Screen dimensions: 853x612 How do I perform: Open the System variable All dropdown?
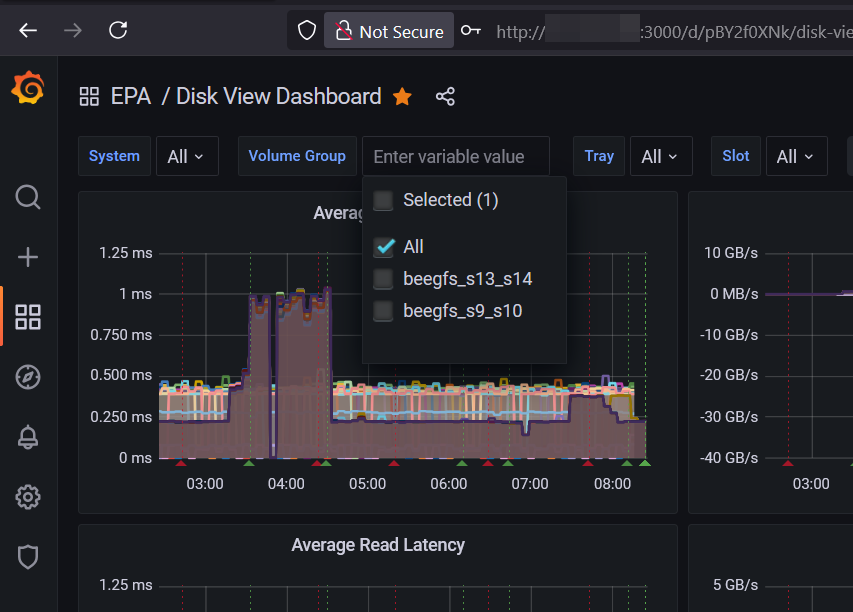(187, 156)
